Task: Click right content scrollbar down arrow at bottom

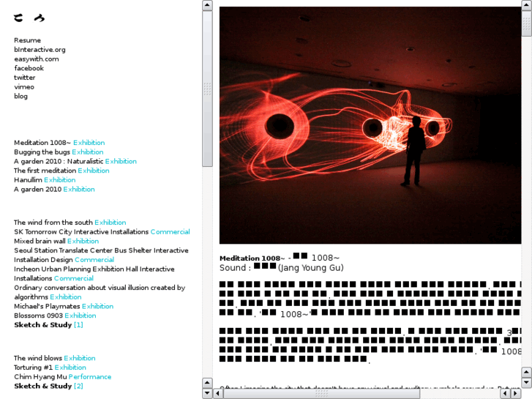Action: point(527,383)
